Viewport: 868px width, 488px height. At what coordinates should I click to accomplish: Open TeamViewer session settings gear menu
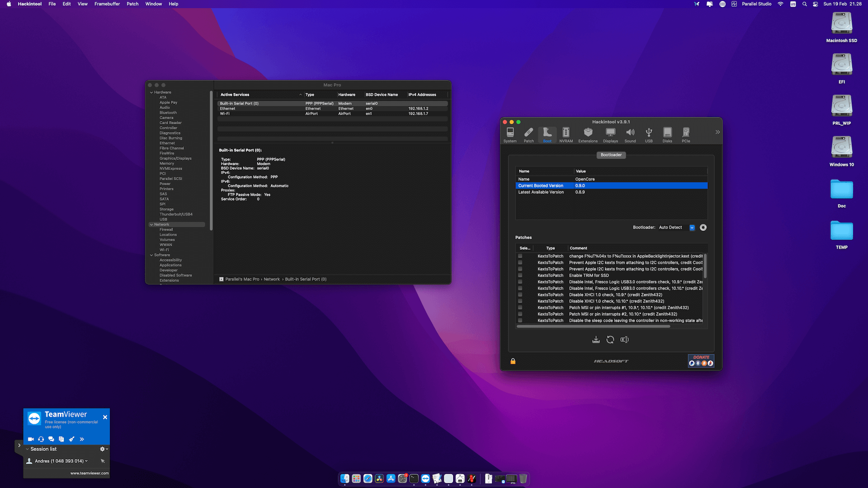coord(104,449)
